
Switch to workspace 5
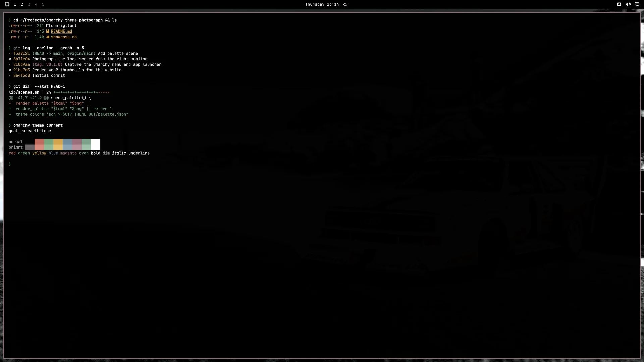click(x=43, y=4)
